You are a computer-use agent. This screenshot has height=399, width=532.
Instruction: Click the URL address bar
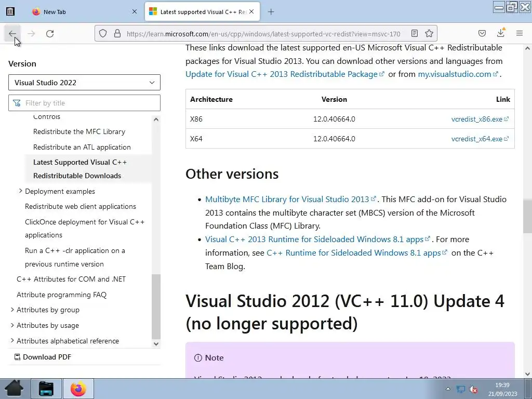pos(263,34)
